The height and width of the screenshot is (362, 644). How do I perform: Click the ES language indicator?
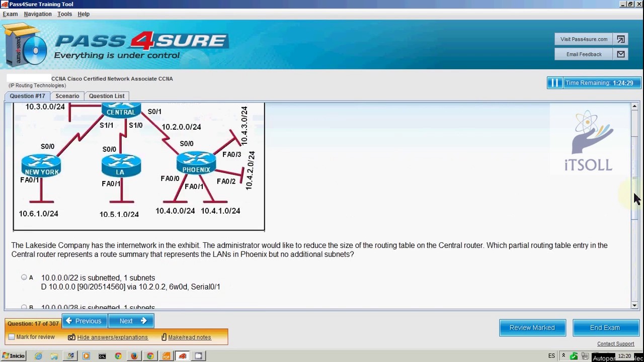tap(551, 356)
